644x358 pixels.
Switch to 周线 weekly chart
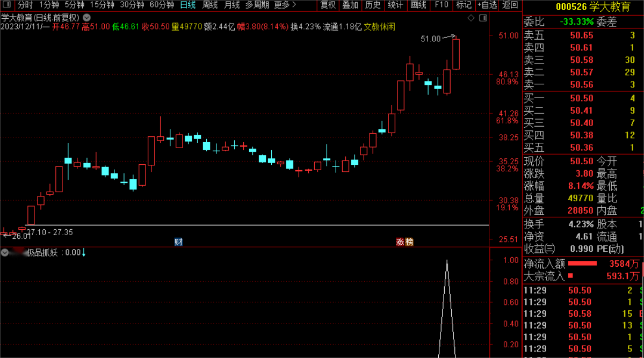coord(210,5)
